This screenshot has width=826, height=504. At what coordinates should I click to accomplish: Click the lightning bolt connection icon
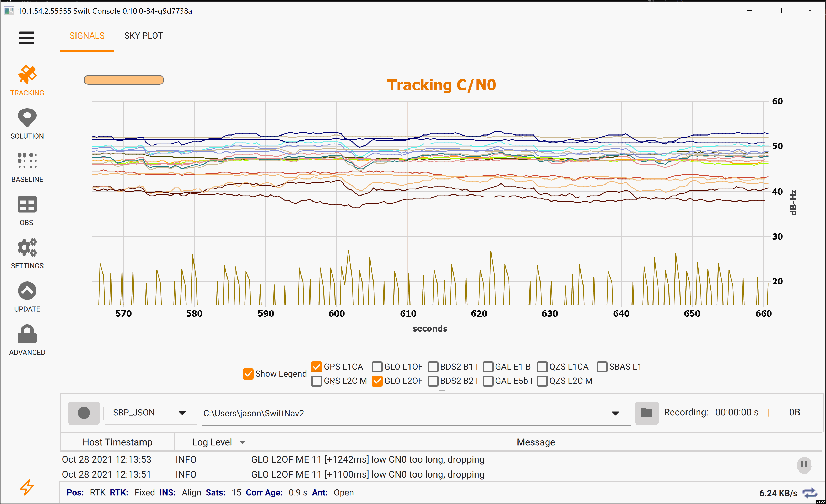click(x=27, y=487)
